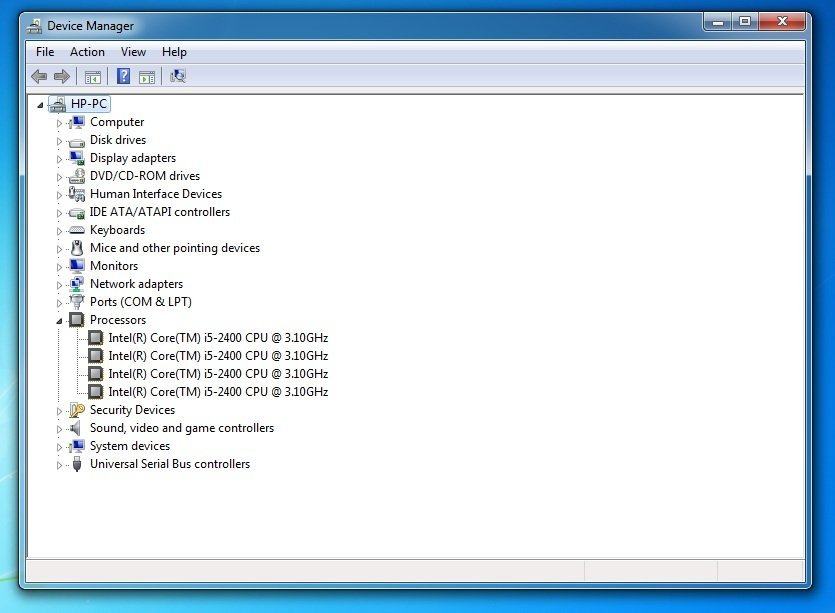The width and height of the screenshot is (835, 613).
Task: Collapse the Processors category
Action: point(59,321)
